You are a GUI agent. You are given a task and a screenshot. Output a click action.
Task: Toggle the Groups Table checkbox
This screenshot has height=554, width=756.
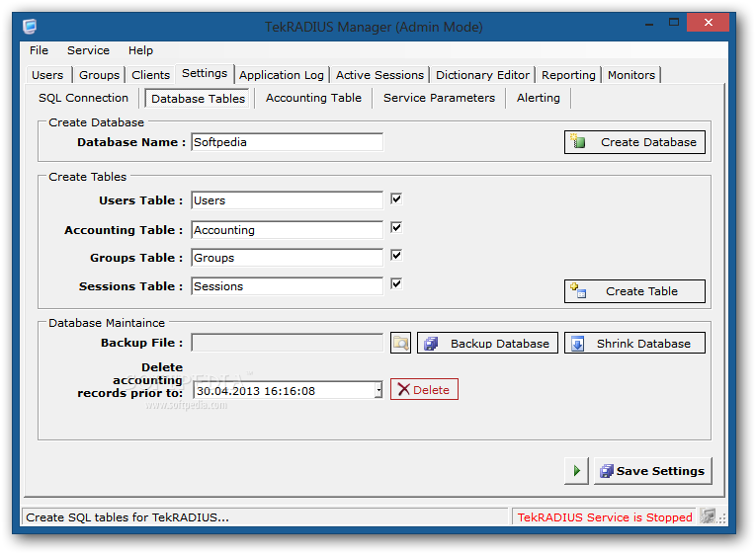point(396,256)
